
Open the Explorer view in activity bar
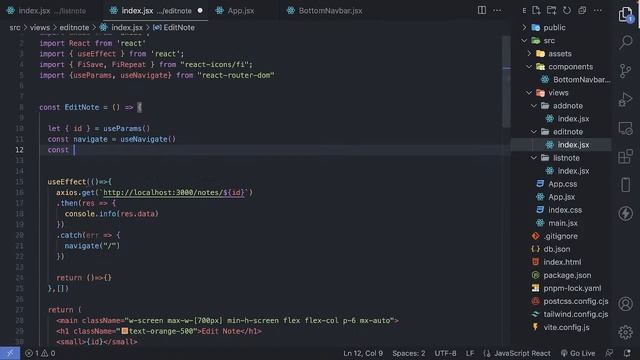[625, 15]
